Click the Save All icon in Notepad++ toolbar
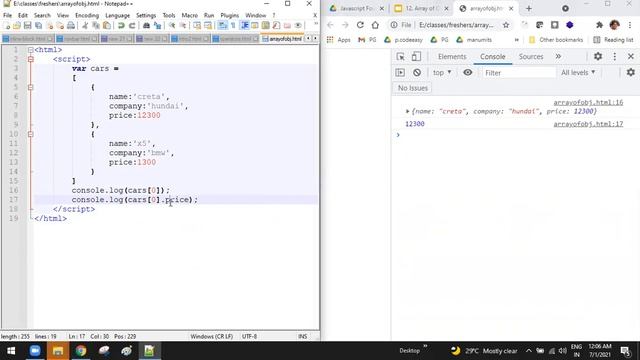Viewport: 640px width, 360px height. click(x=38, y=26)
